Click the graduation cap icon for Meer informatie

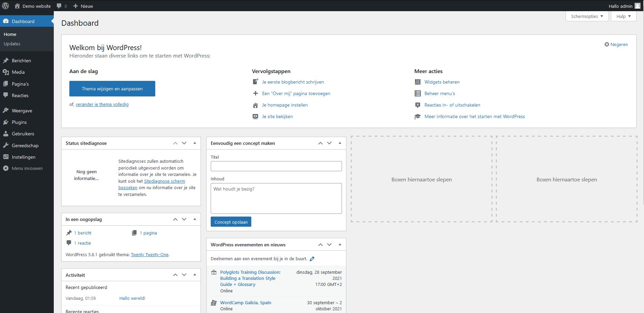click(418, 116)
